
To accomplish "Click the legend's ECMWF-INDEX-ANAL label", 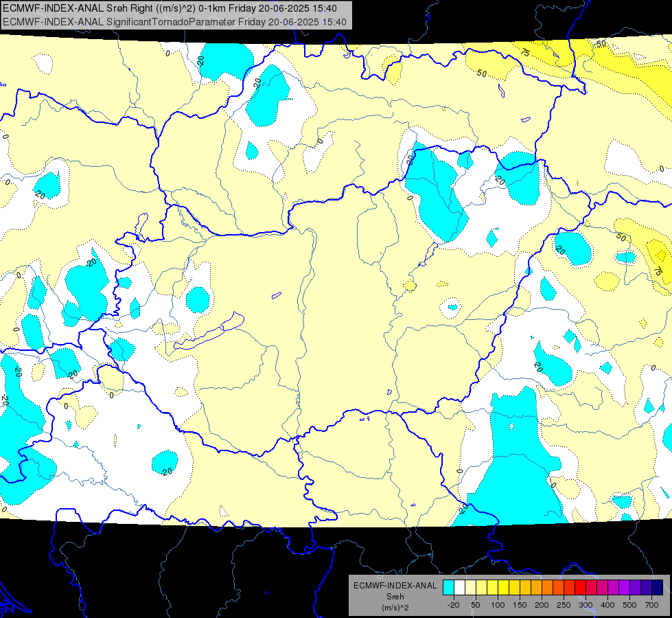I will coord(395,586).
